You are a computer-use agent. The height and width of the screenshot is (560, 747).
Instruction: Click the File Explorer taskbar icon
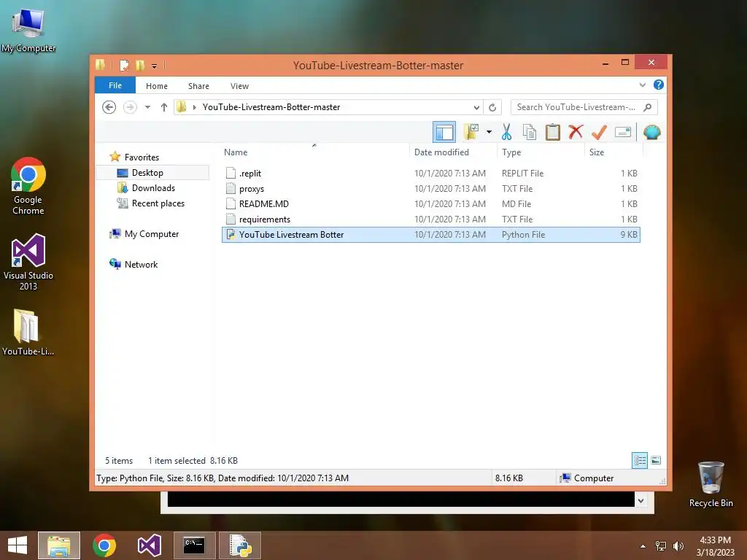pyautogui.click(x=59, y=545)
